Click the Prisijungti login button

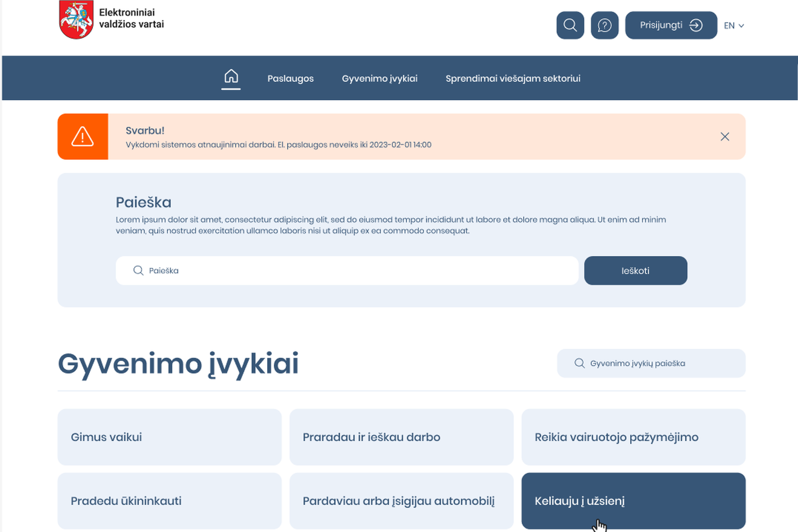pyautogui.click(x=671, y=25)
